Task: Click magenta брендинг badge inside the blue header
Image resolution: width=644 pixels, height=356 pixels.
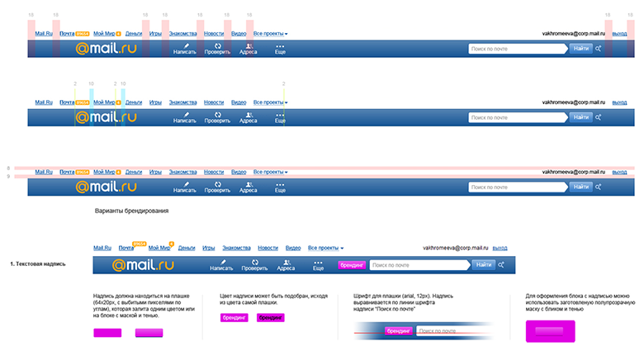Action: tap(352, 265)
